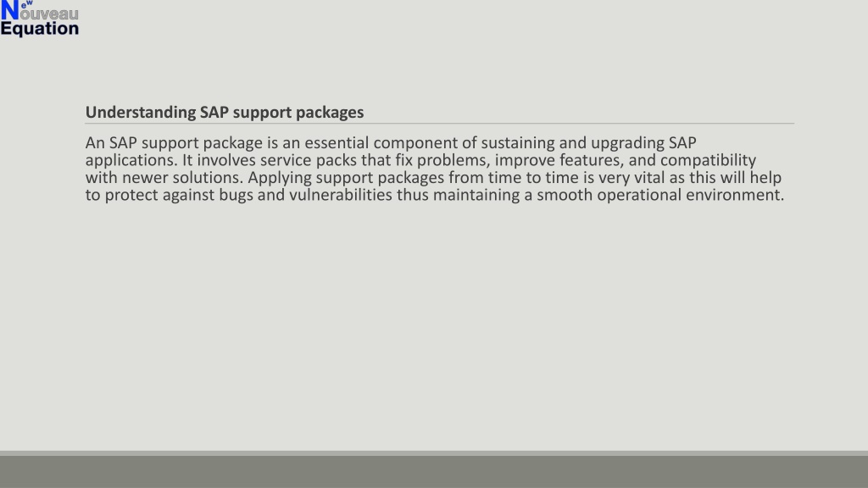Click the word compatibility in the paragraph
This screenshot has width=868, height=488.
click(708, 160)
